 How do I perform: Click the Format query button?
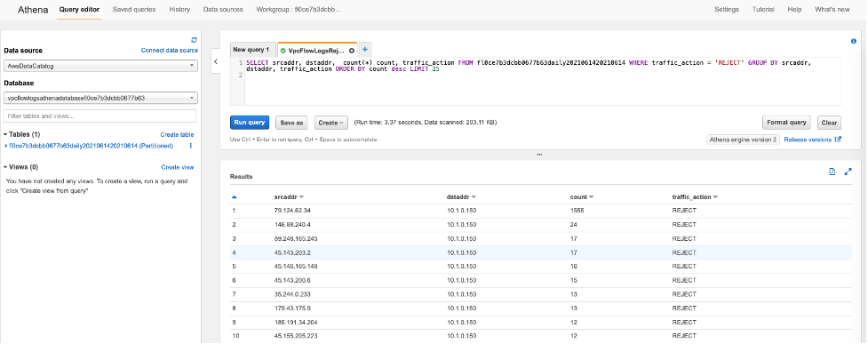click(786, 123)
